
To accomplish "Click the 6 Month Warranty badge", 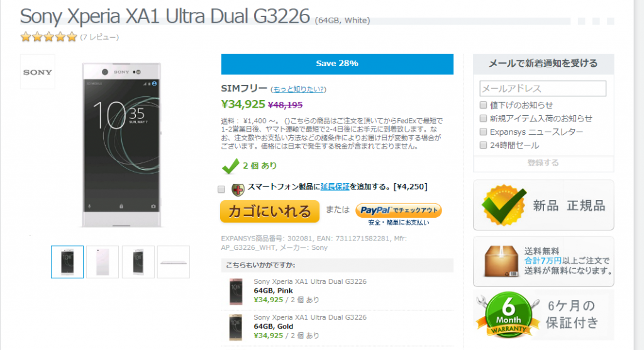I will coord(508,315).
